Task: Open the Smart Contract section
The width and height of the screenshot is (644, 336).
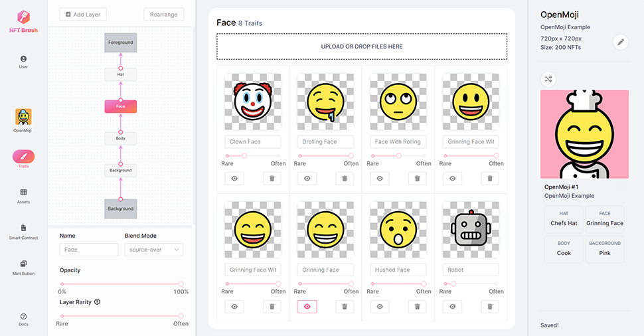Action: click(23, 232)
